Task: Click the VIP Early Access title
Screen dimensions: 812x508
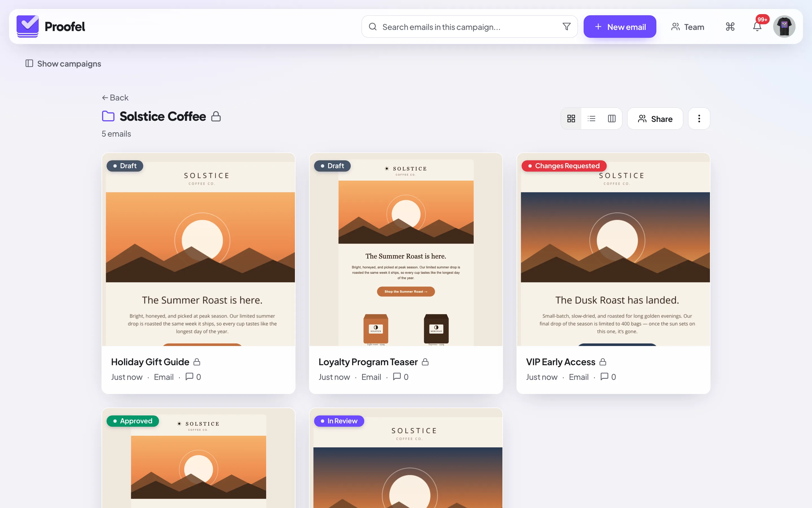Action: [560, 362]
